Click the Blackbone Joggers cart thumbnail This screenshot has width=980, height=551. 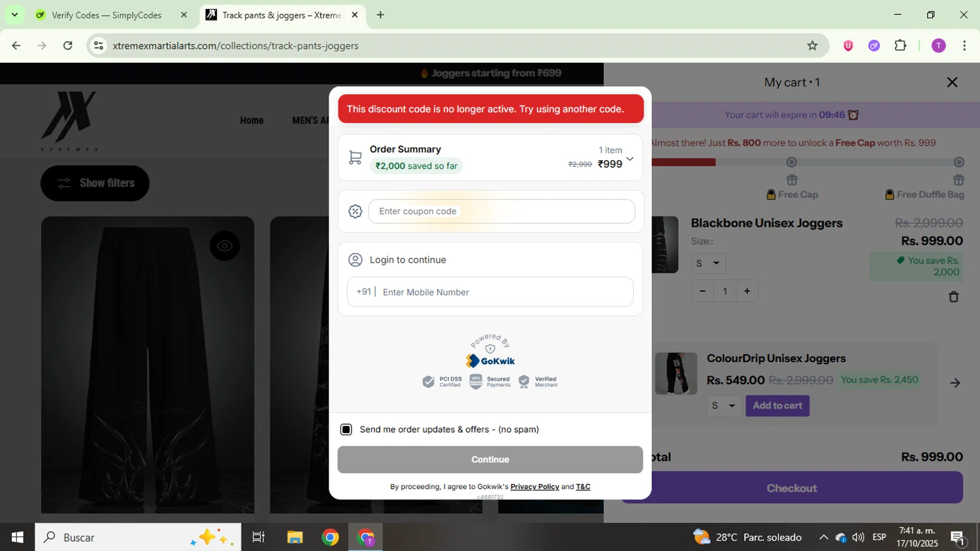pyautogui.click(x=665, y=244)
